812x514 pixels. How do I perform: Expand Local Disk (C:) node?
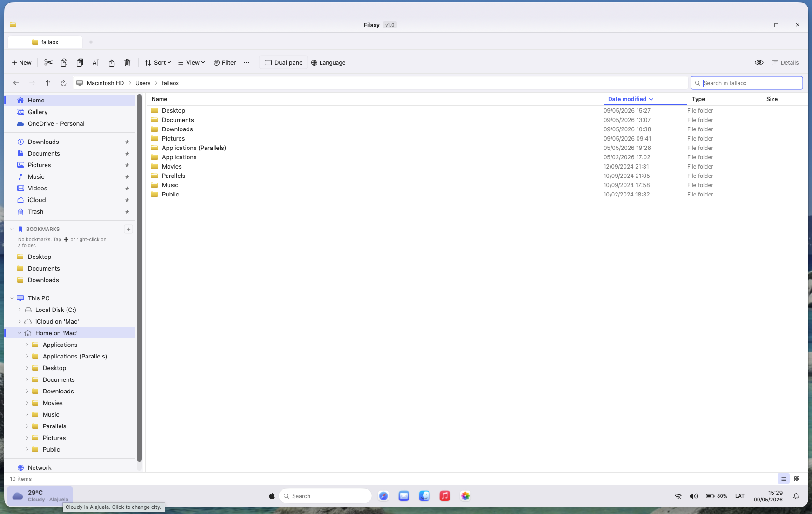20,310
